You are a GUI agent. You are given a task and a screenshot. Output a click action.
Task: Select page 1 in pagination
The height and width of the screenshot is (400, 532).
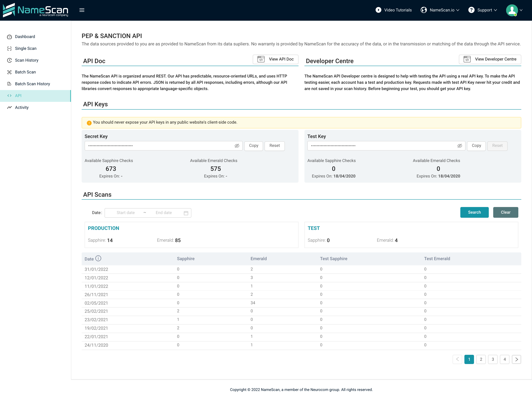469,359
